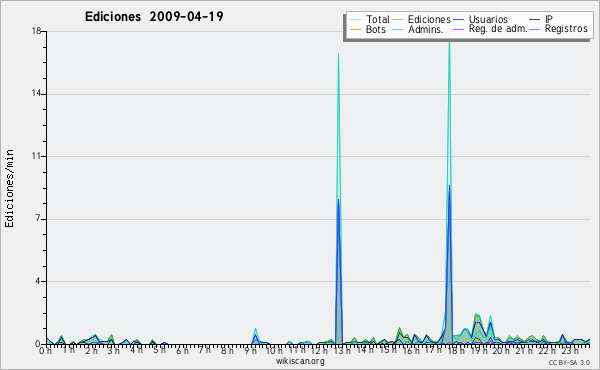The height and width of the screenshot is (370, 600).
Task: Click the orange Bots legend line
Action: (355, 29)
